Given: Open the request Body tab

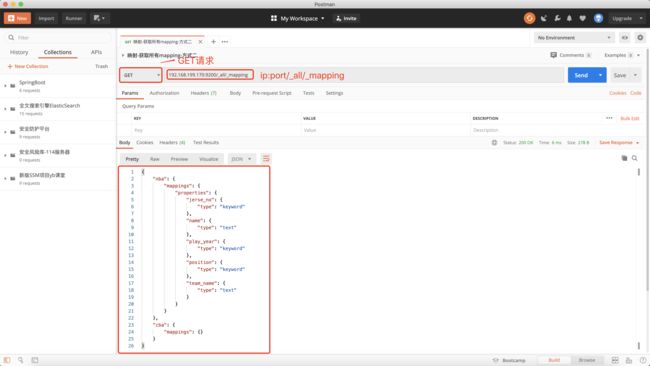Looking at the screenshot, I should click(x=235, y=93).
